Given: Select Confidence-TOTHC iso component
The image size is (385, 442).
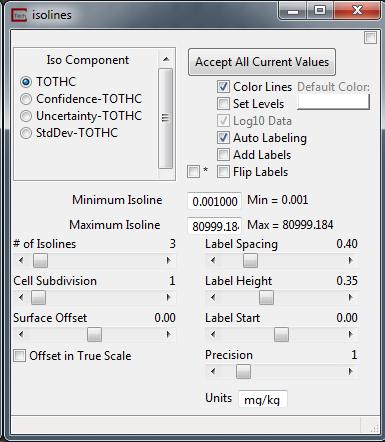Looking at the screenshot, I should [x=26, y=99].
